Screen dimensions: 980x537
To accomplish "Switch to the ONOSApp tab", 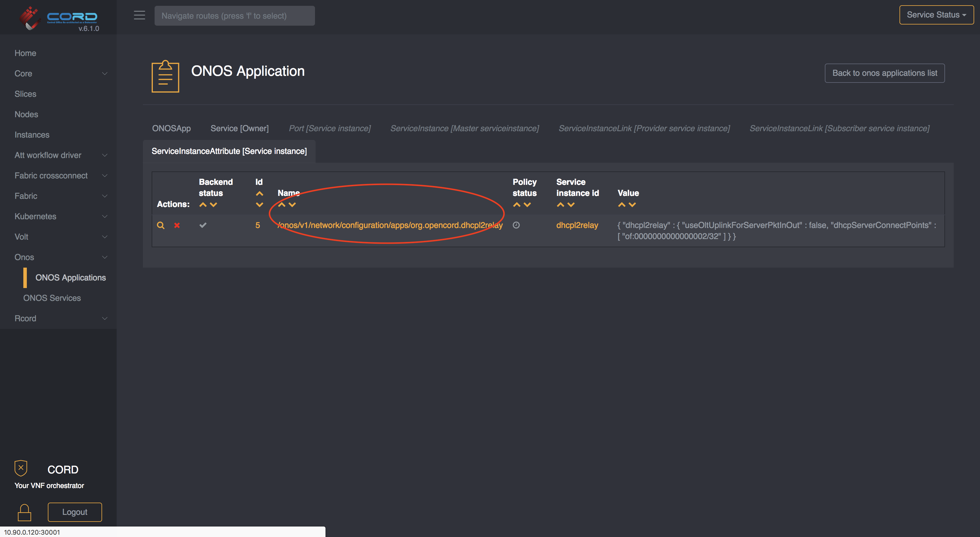I will [171, 129].
